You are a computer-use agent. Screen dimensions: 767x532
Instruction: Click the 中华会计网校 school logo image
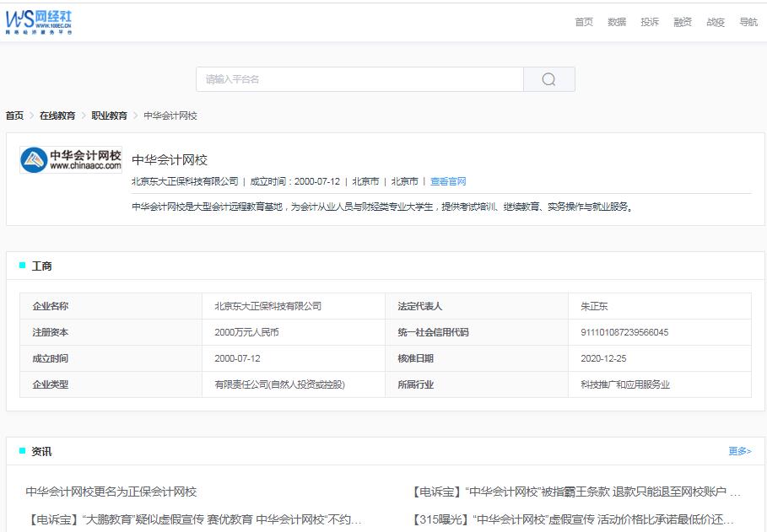pos(71,159)
